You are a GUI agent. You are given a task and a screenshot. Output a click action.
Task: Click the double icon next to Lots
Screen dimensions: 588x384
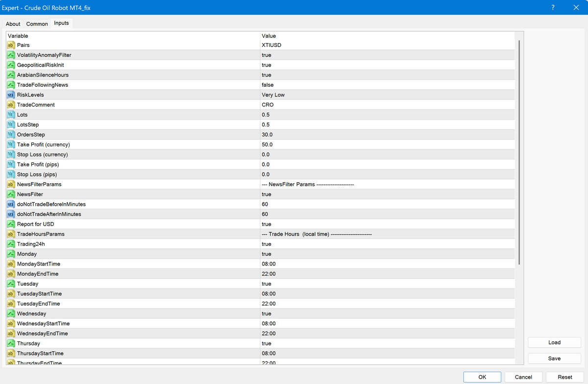pyautogui.click(x=11, y=115)
